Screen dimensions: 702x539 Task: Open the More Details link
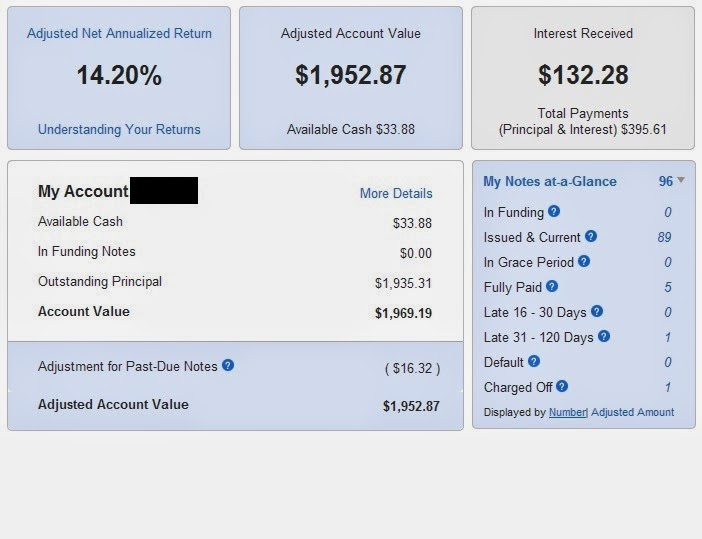coord(396,193)
